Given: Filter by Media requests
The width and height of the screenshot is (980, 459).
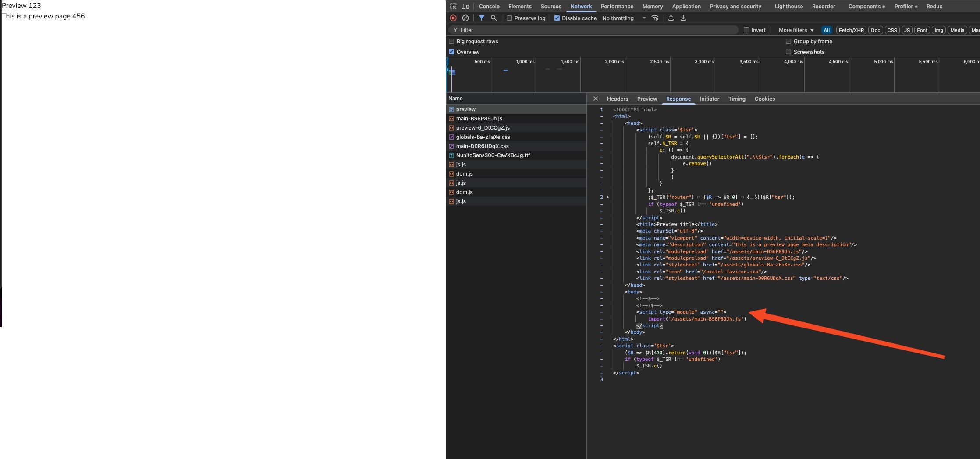Looking at the screenshot, I should pyautogui.click(x=957, y=30).
